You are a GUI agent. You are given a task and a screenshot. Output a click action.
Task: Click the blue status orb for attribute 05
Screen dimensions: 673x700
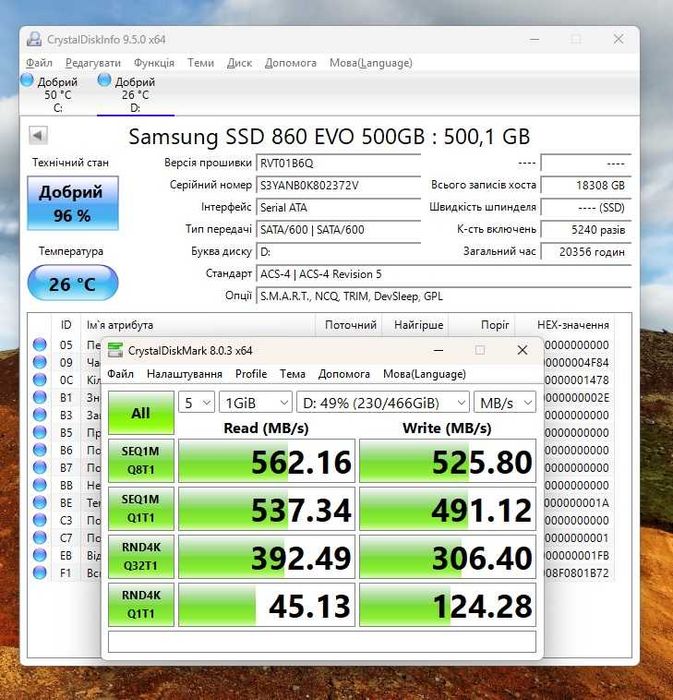[40, 345]
